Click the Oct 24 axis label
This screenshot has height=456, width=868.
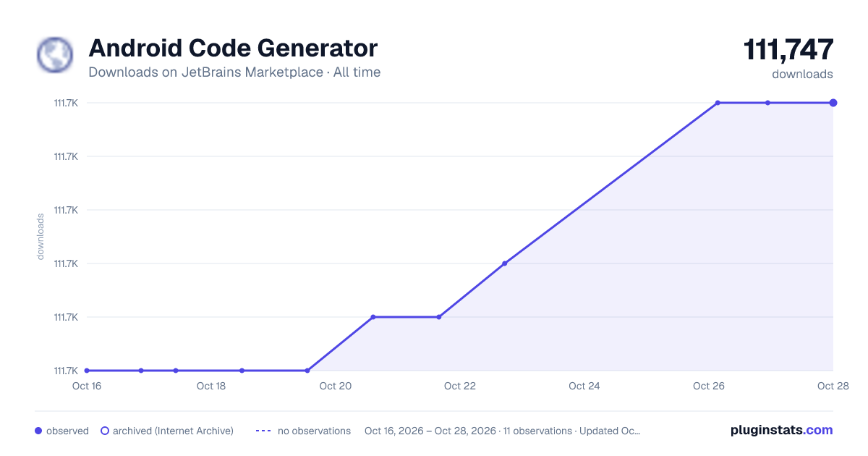(584, 386)
